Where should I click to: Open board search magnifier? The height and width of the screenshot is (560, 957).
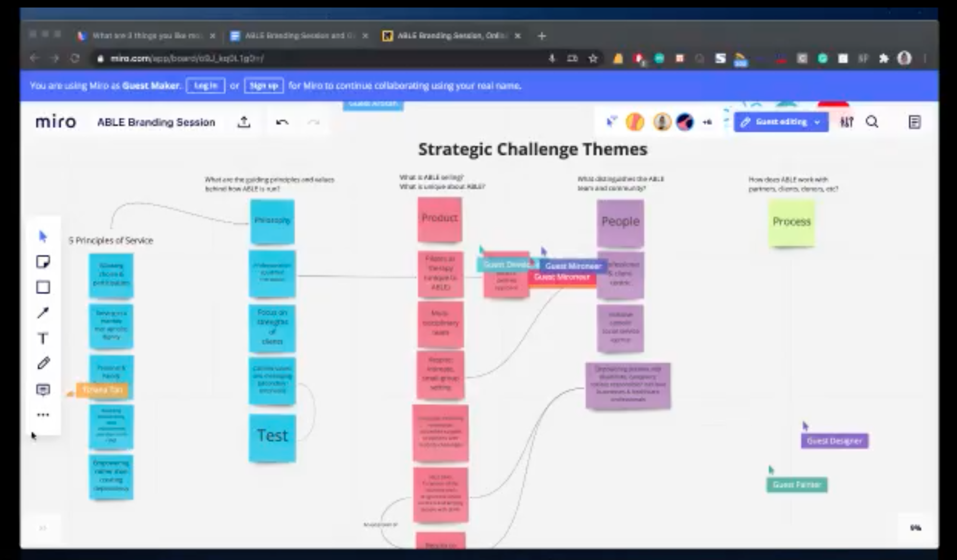pyautogui.click(x=872, y=122)
